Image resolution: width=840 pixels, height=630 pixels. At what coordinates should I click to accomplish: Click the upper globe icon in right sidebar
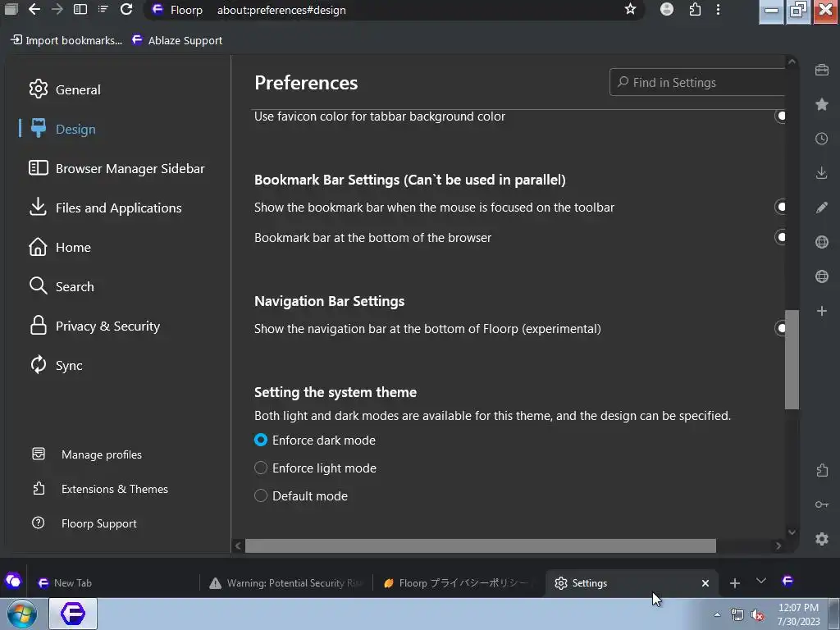[x=822, y=242]
